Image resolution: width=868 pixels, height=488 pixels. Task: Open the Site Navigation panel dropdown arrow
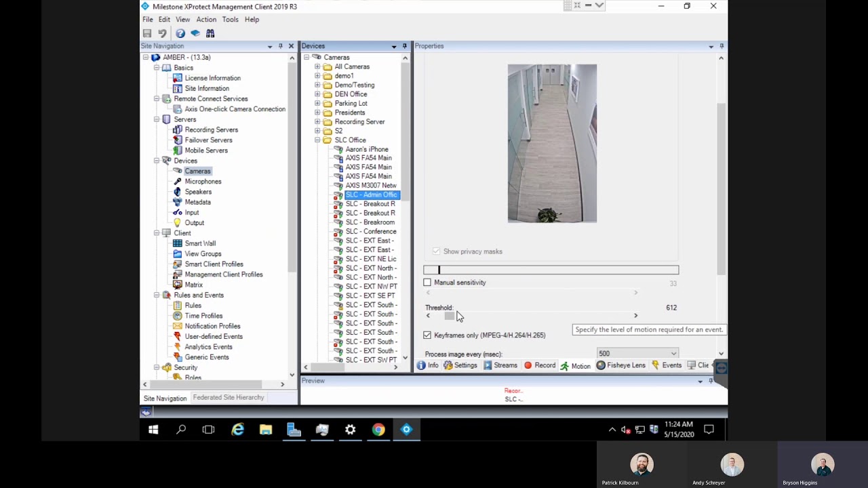point(270,46)
